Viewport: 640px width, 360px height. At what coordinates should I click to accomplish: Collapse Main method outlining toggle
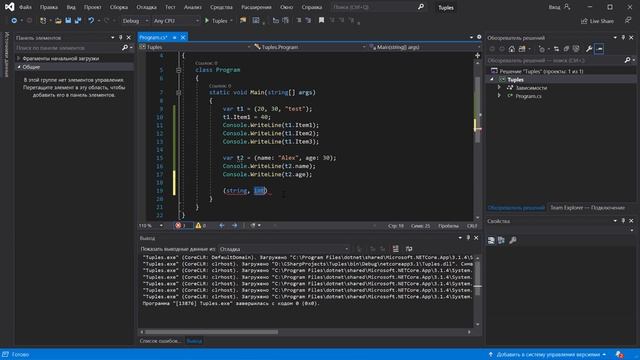tap(178, 93)
